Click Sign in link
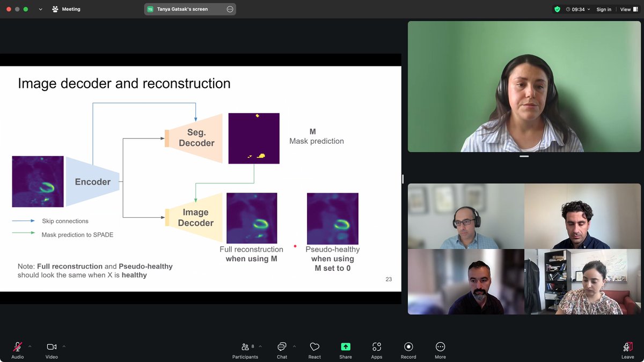The height and width of the screenshot is (362, 644). (604, 9)
